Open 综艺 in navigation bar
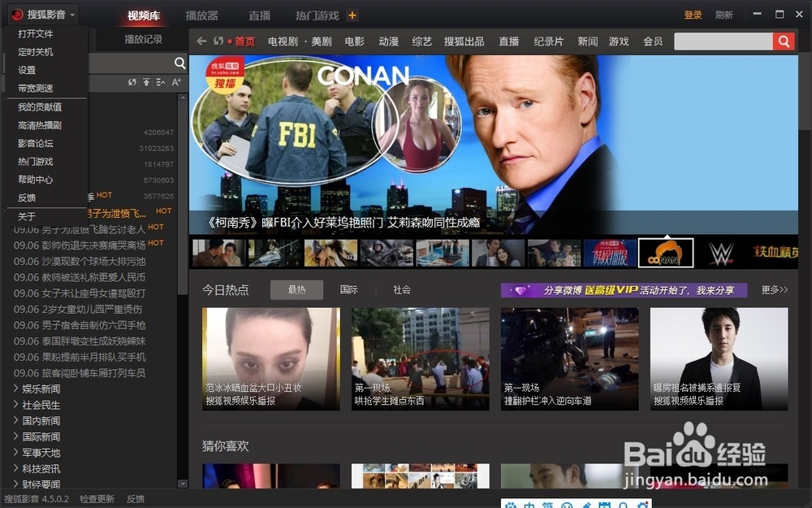Screen dimensions: 812x508 coord(421,41)
